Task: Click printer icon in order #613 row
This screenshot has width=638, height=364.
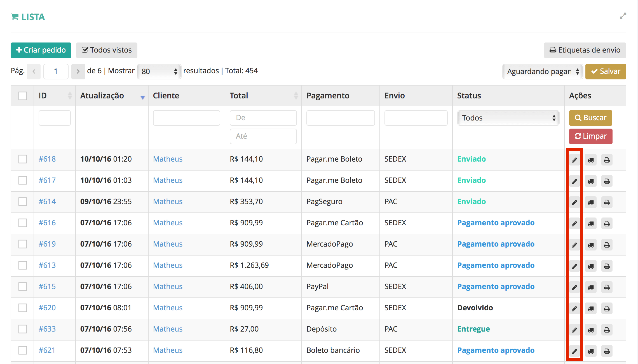Action: pyautogui.click(x=607, y=266)
